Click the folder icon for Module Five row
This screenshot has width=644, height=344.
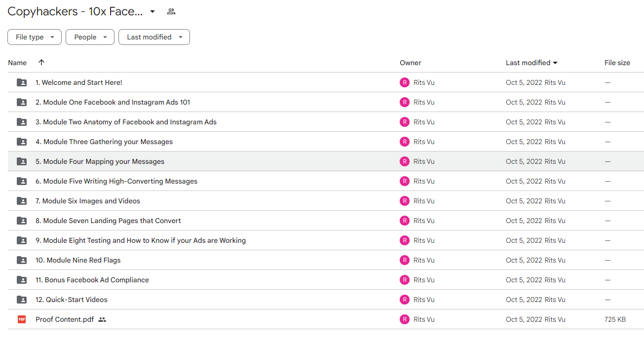click(22, 181)
